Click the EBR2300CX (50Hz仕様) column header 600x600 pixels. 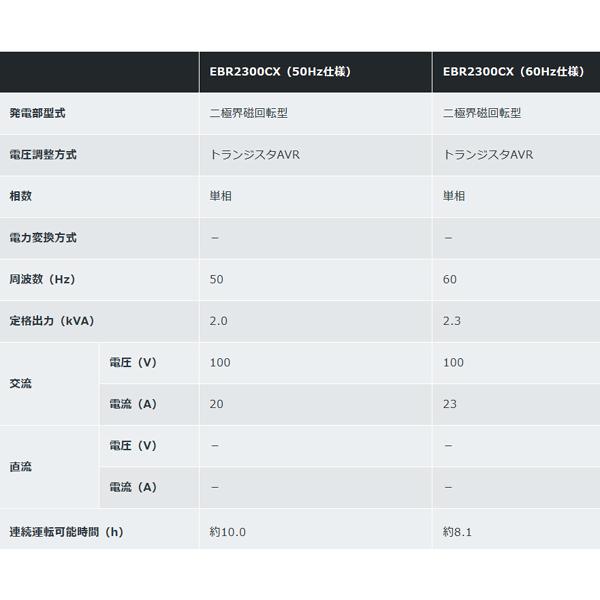tap(279, 72)
